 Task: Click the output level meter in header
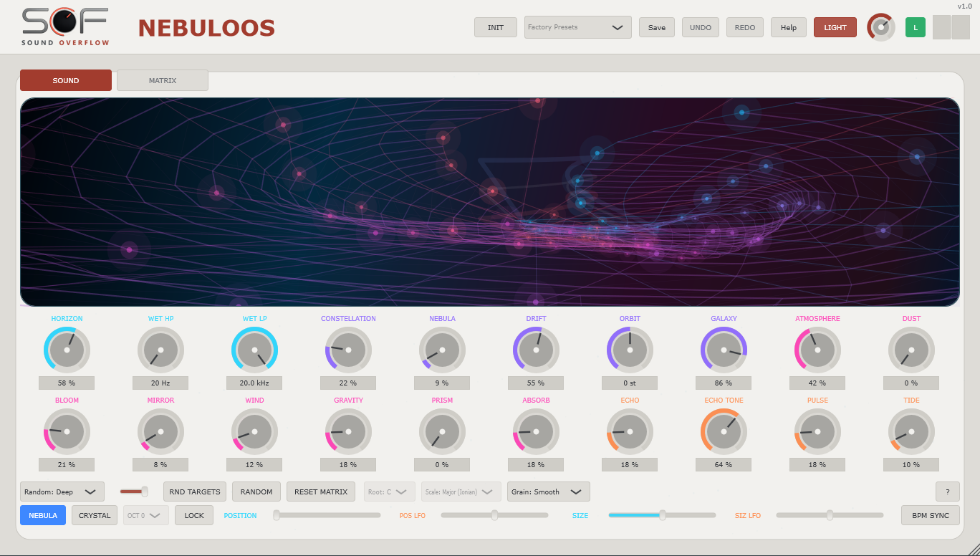pyautogui.click(x=951, y=27)
